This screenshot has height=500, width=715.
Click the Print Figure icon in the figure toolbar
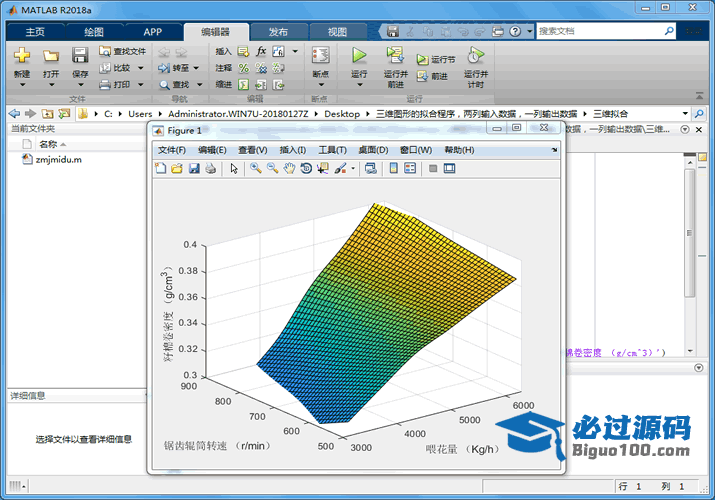[210, 168]
